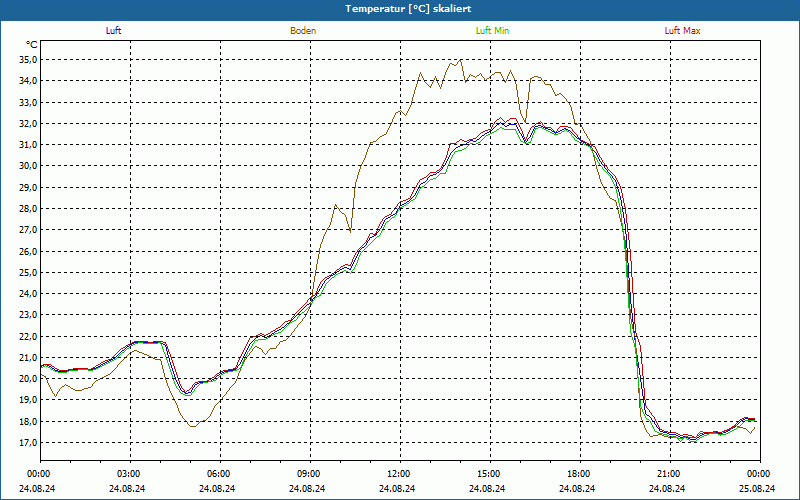Click the chart title 'Temperatur [°C] skaliert'

tap(408, 9)
